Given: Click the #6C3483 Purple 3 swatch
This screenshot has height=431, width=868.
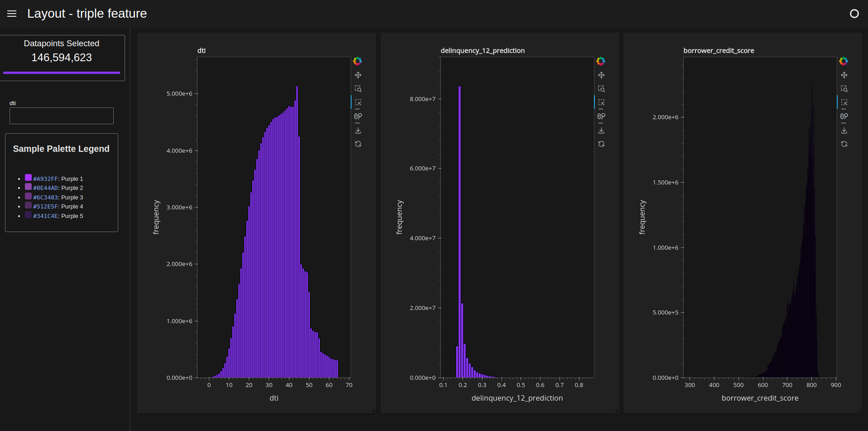Looking at the screenshot, I should tap(28, 196).
